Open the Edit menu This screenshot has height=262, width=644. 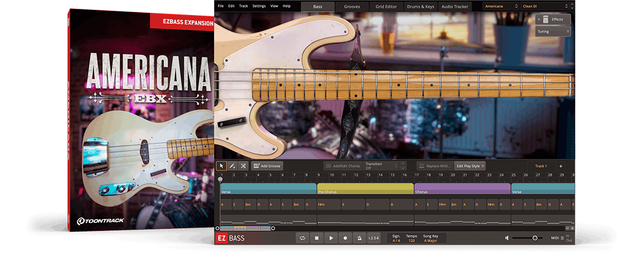pos(231,6)
